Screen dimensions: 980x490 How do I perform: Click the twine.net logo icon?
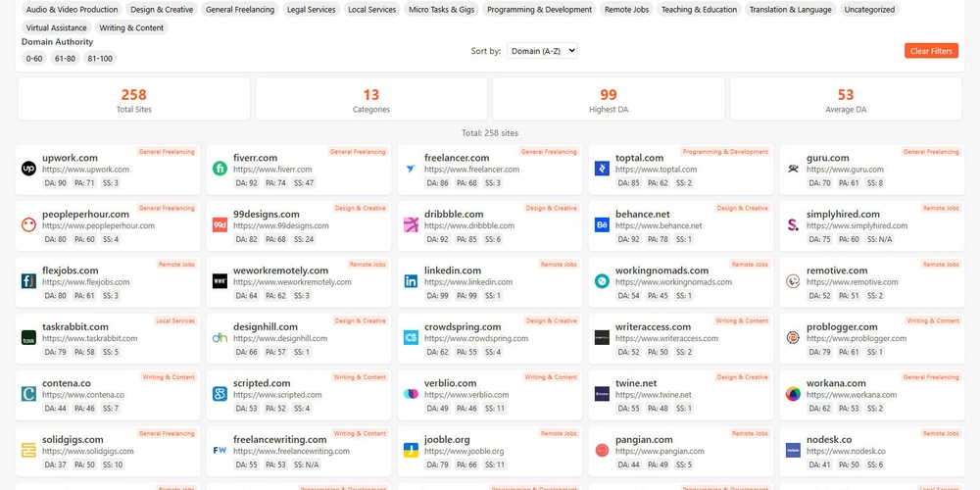(602, 394)
